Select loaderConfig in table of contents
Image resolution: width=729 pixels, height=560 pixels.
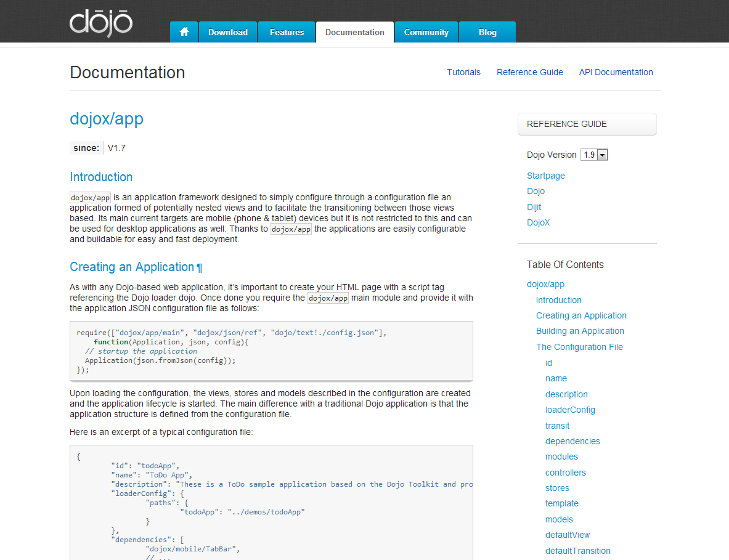point(570,410)
